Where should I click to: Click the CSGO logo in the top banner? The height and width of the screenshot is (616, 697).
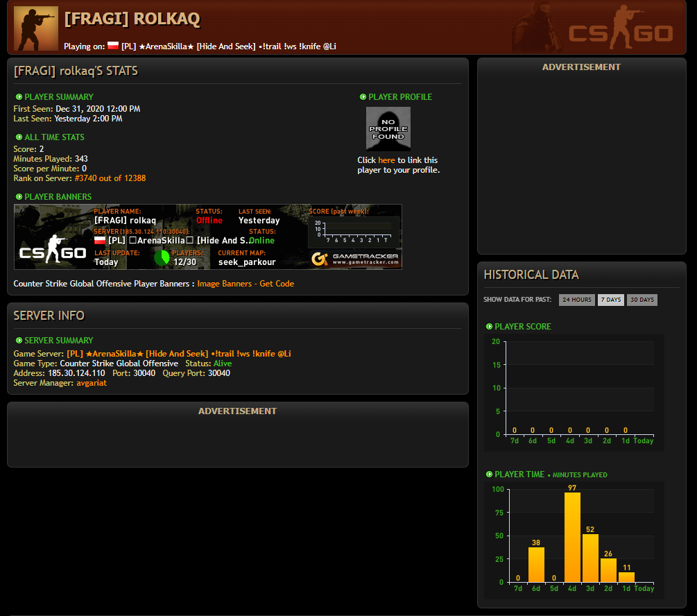click(x=621, y=28)
